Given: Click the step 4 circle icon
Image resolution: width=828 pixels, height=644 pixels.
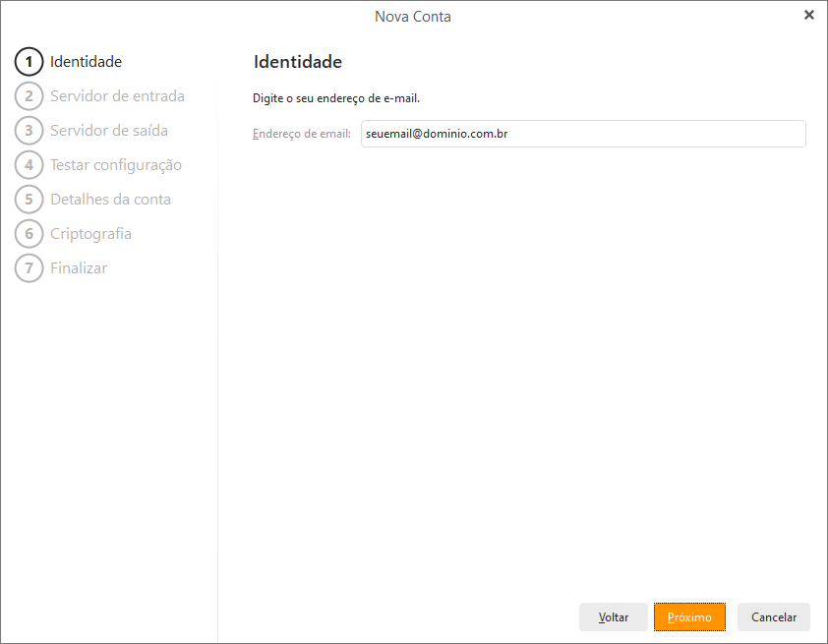Looking at the screenshot, I should click(x=30, y=165).
